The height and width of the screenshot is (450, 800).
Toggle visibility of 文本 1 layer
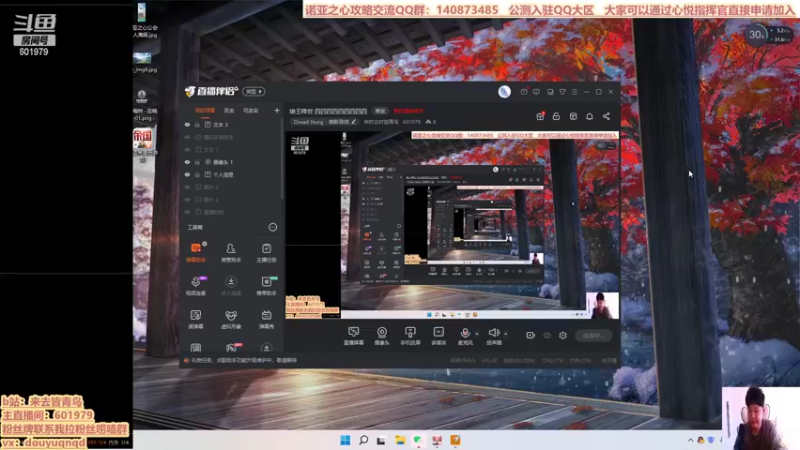(x=187, y=149)
